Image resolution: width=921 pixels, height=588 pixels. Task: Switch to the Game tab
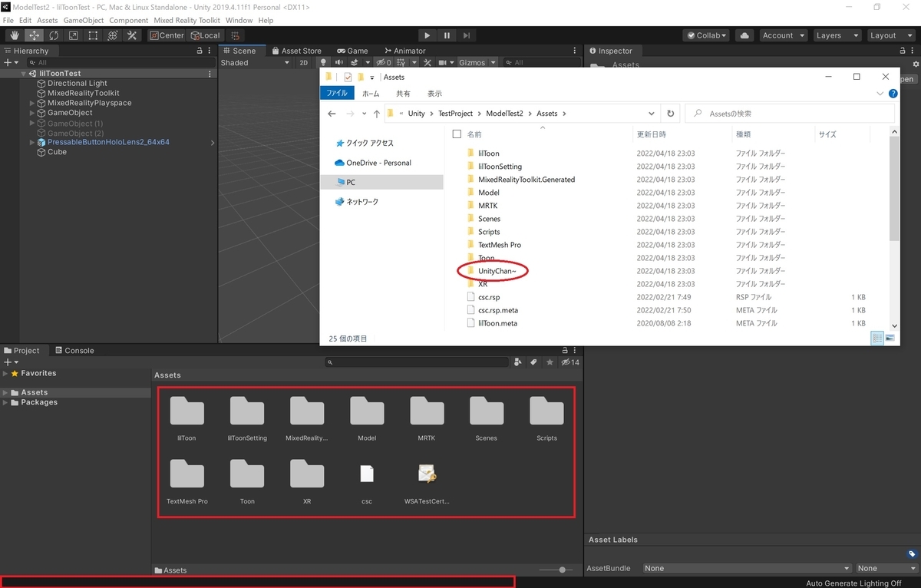tap(352, 51)
